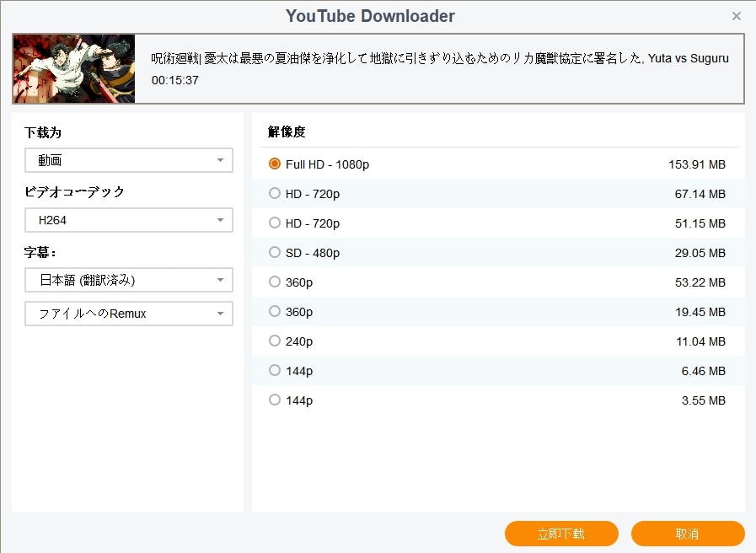Open the H264 video codec dropdown
This screenshot has height=553, width=756.
pos(129,220)
